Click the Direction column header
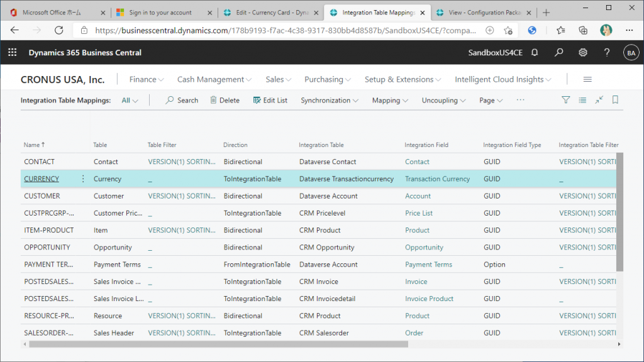The height and width of the screenshot is (362, 644). pyautogui.click(x=235, y=145)
